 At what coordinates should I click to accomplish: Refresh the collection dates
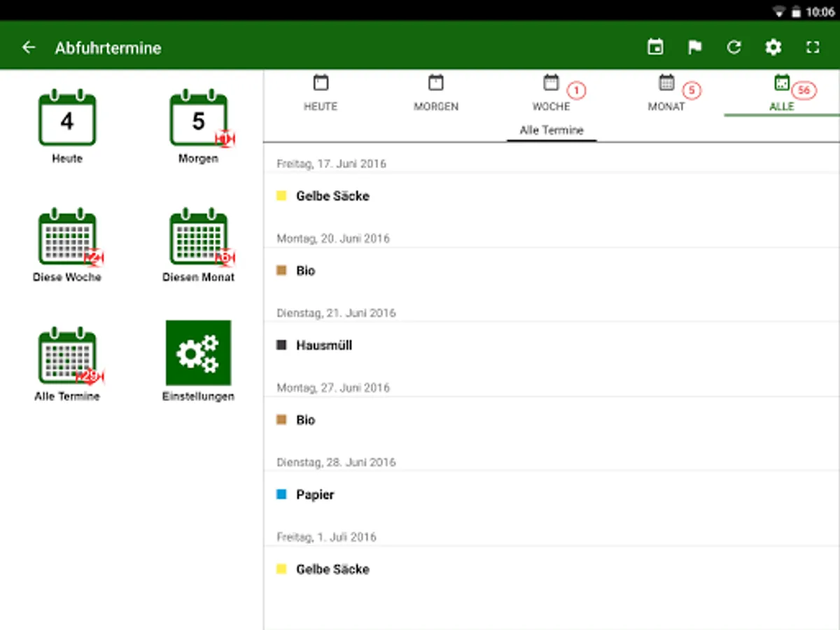coord(734,48)
